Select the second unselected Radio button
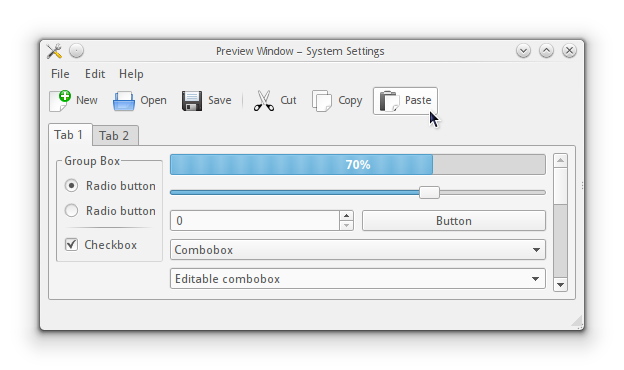 pos(72,210)
